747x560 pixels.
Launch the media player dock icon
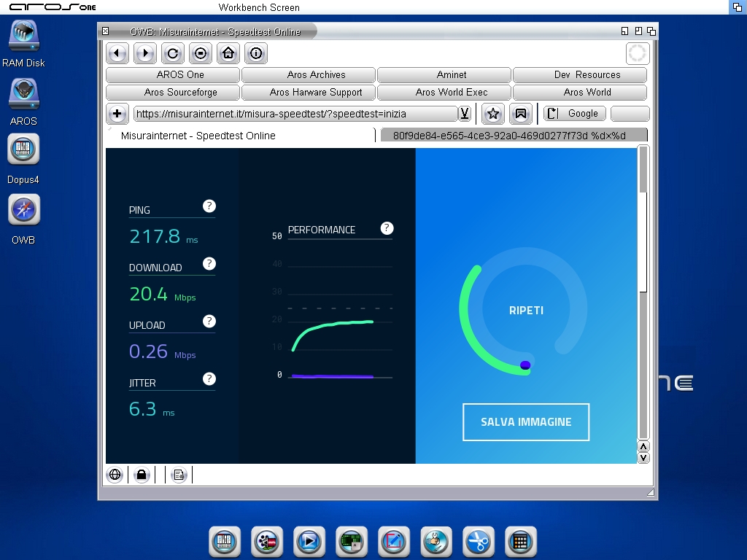[x=309, y=542]
